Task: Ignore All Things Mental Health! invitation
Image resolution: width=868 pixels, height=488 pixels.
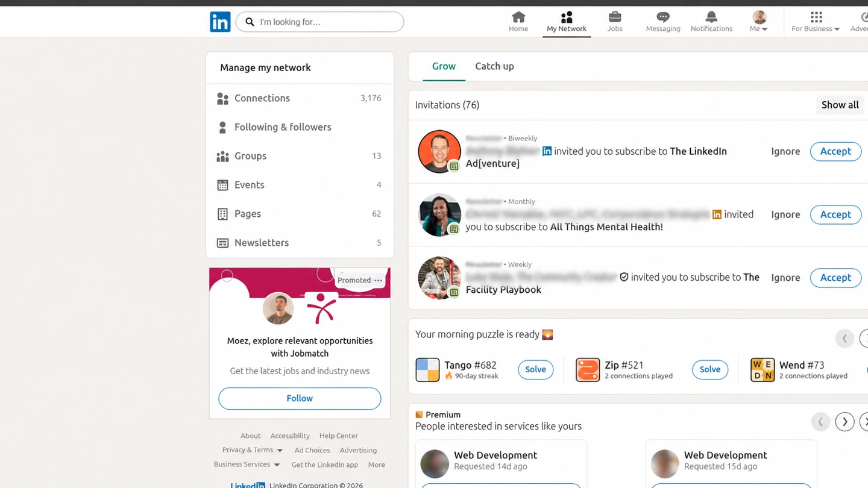Action: coord(785,214)
